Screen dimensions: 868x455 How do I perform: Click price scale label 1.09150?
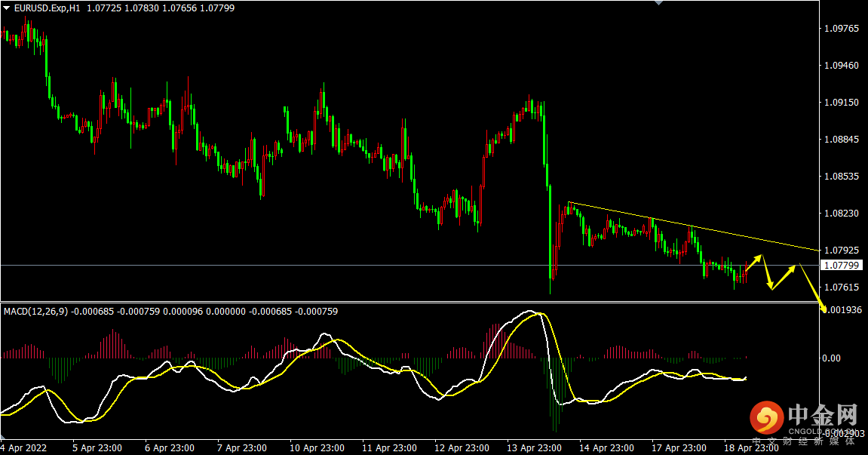point(842,103)
